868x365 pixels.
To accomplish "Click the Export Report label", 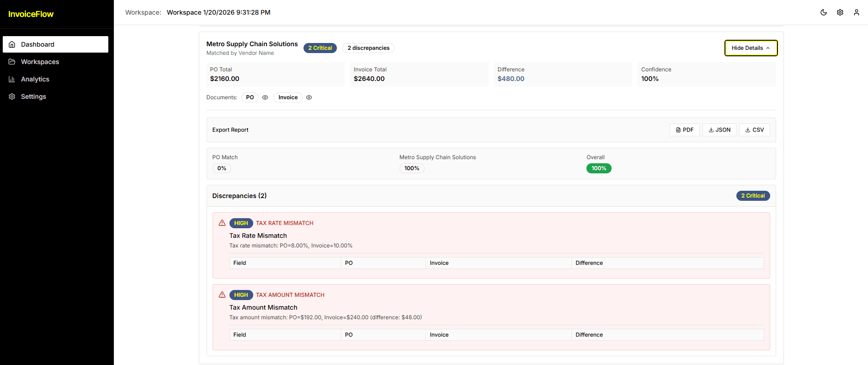I will (230, 130).
